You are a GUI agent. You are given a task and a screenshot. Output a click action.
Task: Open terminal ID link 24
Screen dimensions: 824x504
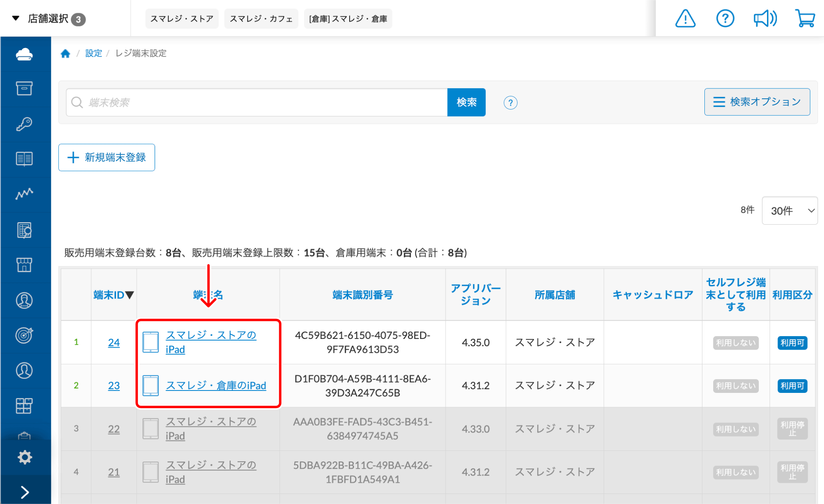coord(114,343)
